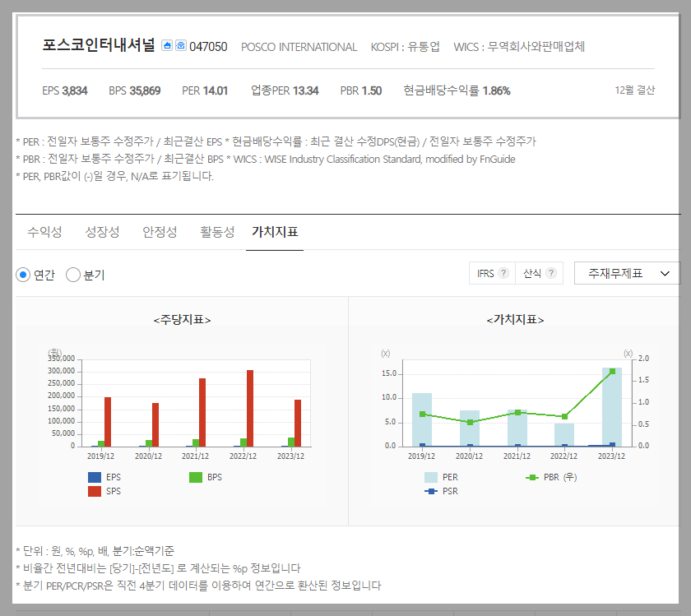Viewport: 691px width, 616px height.
Task: Click the KOSPI : 유통업 label
Action: click(x=405, y=47)
